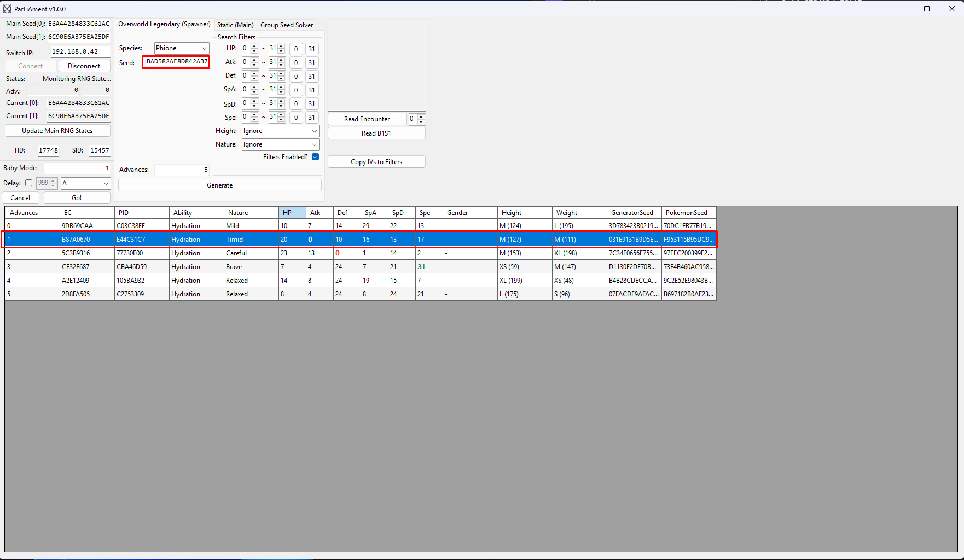Click the Read Encounter button

coord(367,119)
